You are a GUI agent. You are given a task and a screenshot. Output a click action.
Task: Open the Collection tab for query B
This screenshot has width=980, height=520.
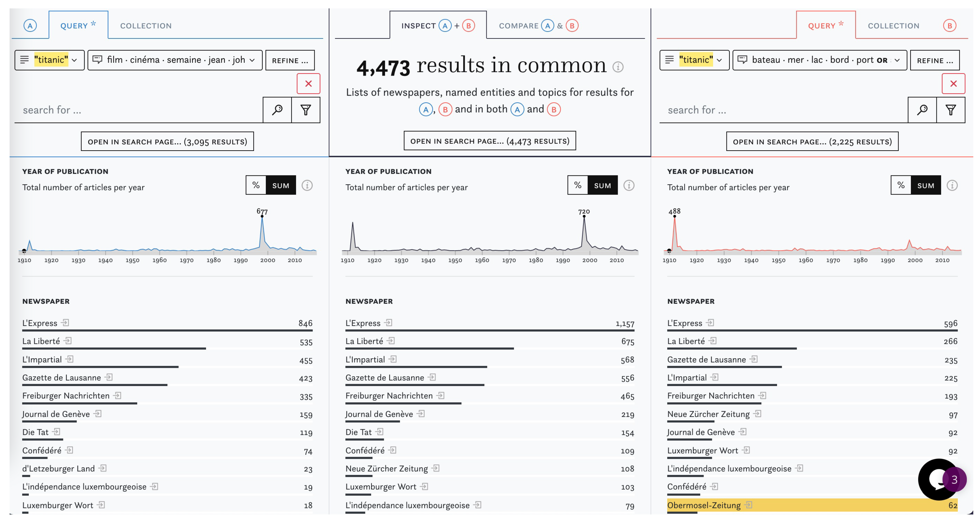point(893,26)
